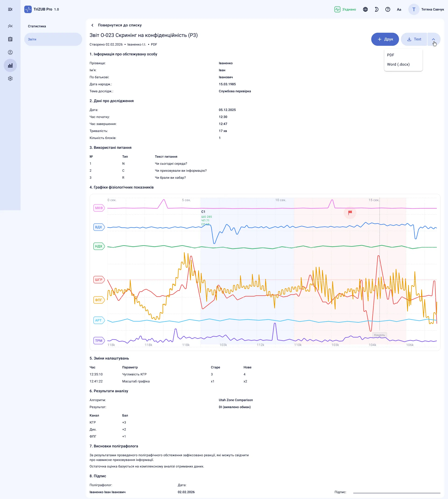
Task: Click the Text download button
Action: pos(414,39)
